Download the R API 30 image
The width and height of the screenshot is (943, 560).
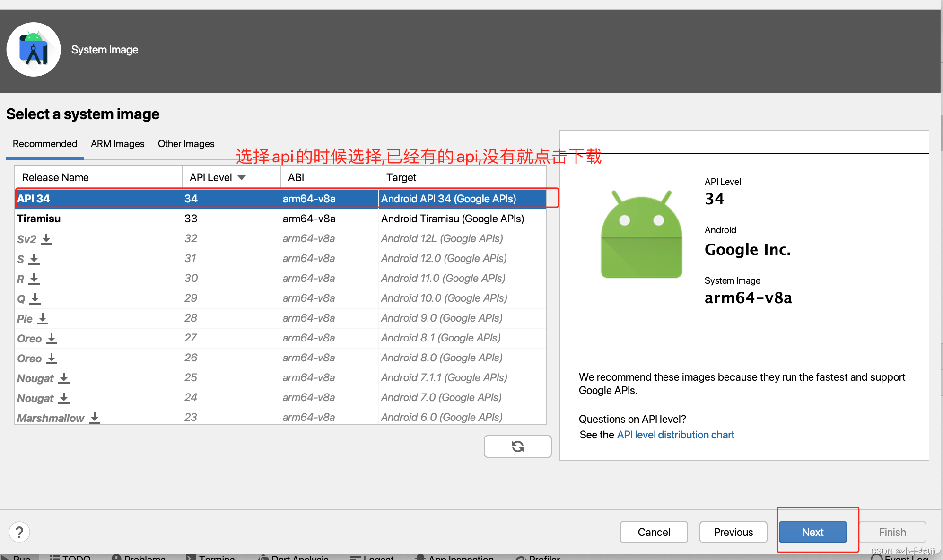point(34,279)
